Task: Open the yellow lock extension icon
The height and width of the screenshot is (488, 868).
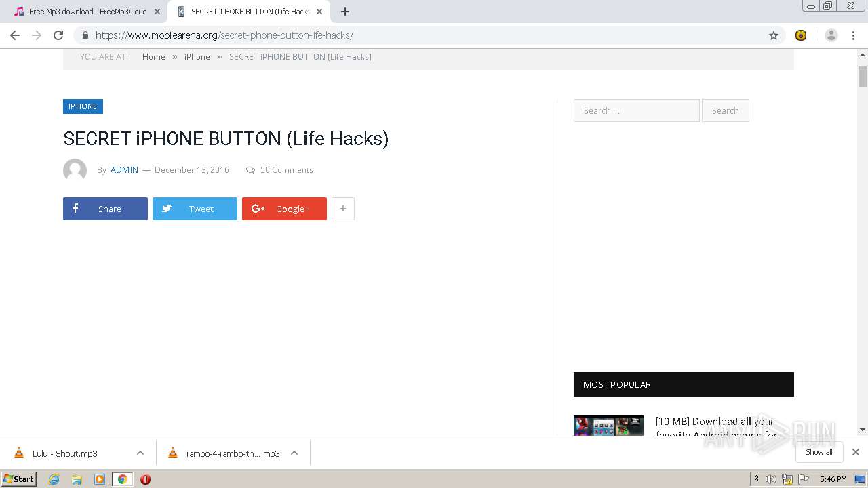Action: click(801, 35)
